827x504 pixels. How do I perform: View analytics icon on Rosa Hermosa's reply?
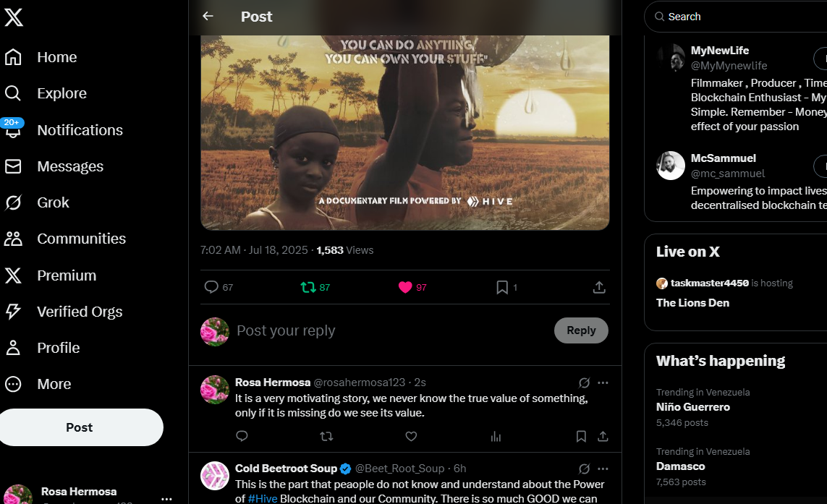[x=496, y=437]
